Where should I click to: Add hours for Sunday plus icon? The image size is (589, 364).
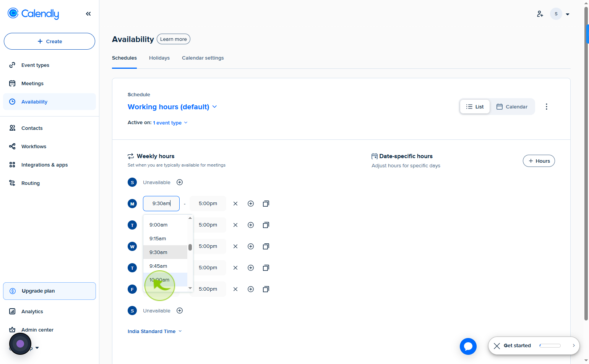pos(180,182)
